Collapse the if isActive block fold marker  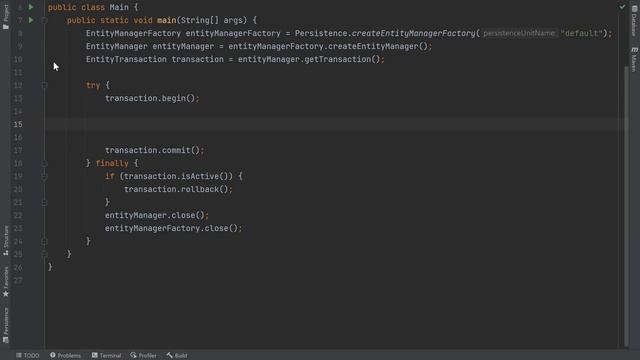pyautogui.click(x=44, y=176)
